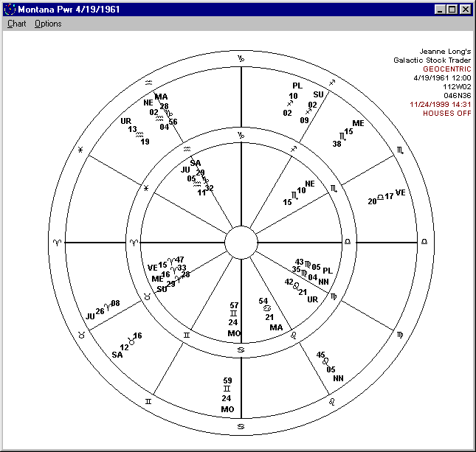The height and width of the screenshot is (452, 476).
Task: Open the Chart menu
Action: [17, 24]
